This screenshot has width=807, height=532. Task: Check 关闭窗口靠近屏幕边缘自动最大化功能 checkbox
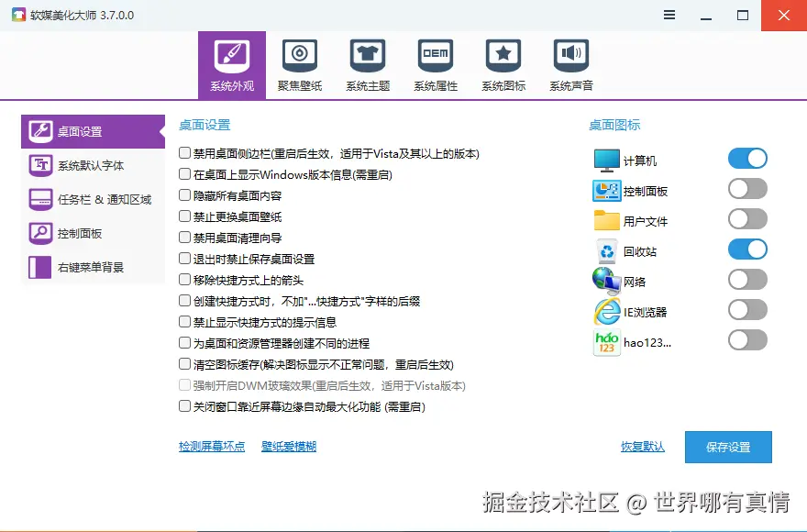click(184, 406)
